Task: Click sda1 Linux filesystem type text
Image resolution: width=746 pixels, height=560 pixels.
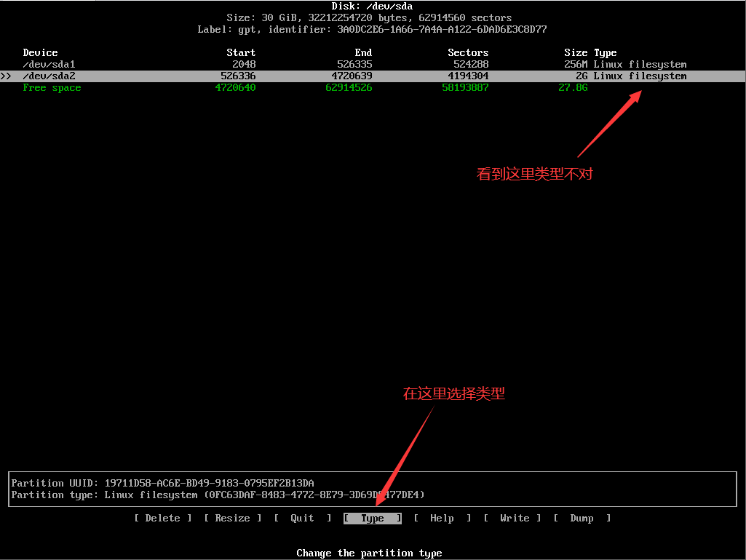Action: (640, 64)
